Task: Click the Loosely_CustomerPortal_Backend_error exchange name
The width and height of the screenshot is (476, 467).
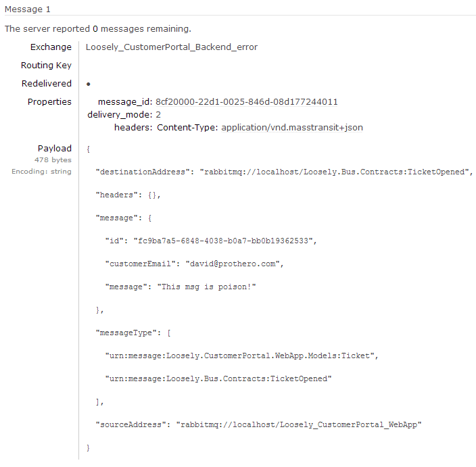Action: pos(172,47)
